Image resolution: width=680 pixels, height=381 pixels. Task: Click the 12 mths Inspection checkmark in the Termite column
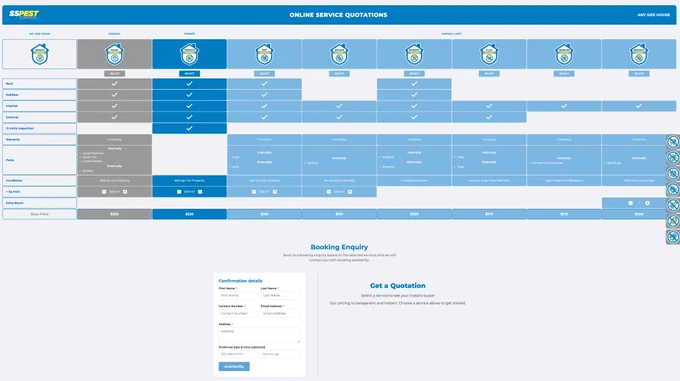tap(190, 128)
